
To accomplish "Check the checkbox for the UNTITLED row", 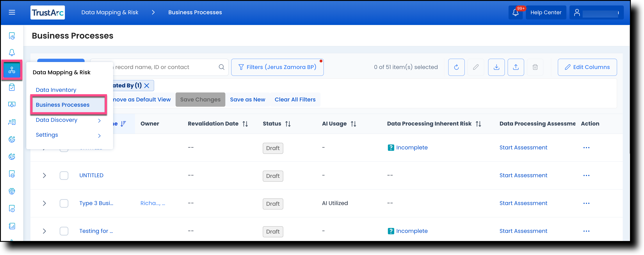I will pyautogui.click(x=64, y=175).
